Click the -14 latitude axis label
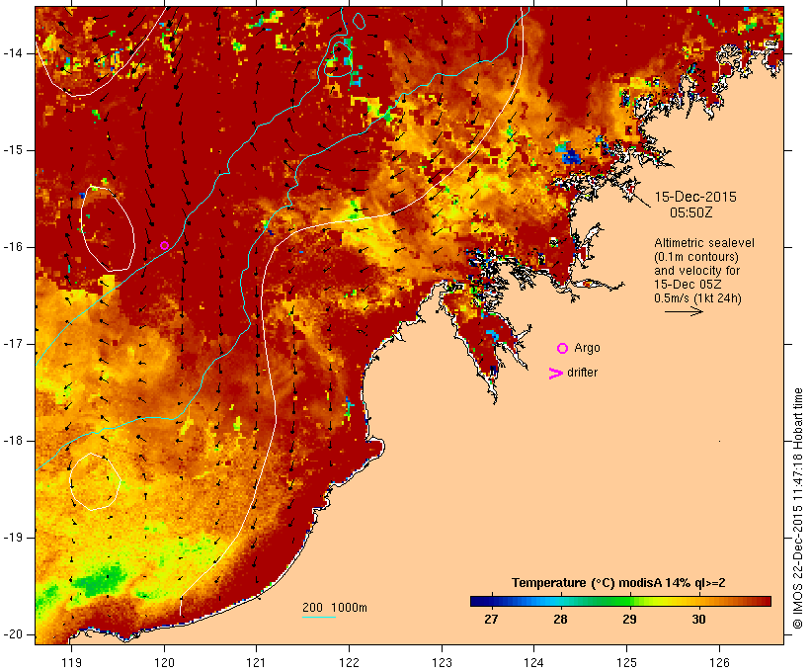 (x=13, y=53)
